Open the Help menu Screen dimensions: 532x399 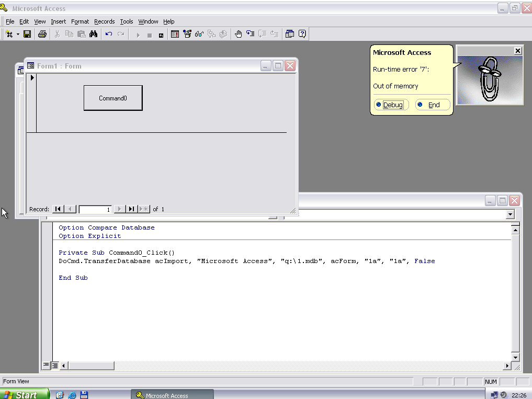click(168, 21)
